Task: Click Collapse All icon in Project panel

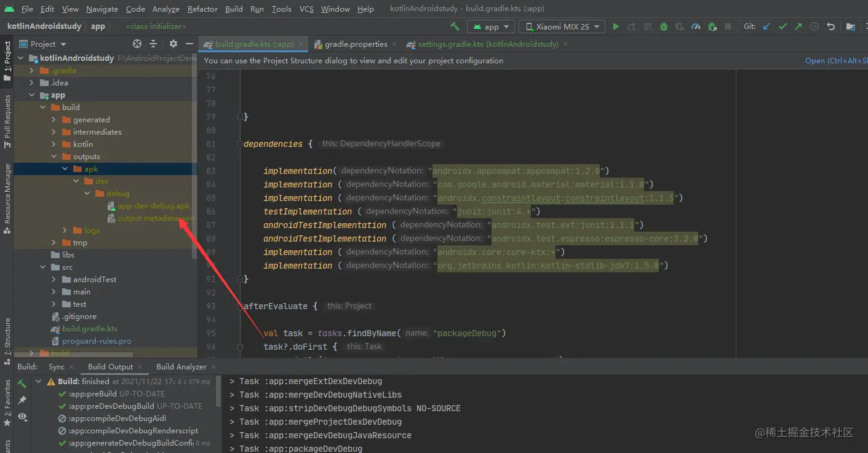Action: [154, 44]
